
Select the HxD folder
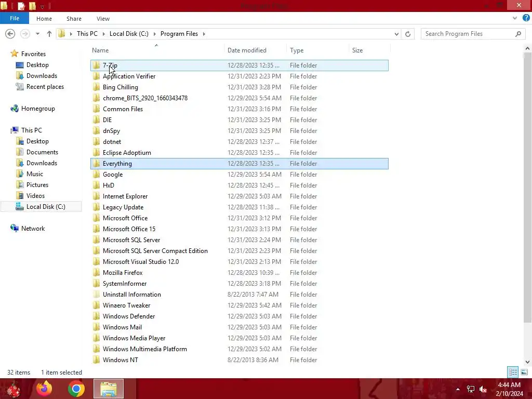click(109, 185)
